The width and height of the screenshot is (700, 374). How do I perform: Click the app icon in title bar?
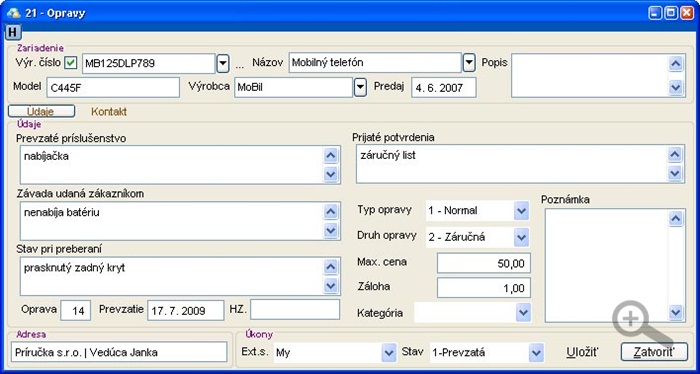pos(14,13)
